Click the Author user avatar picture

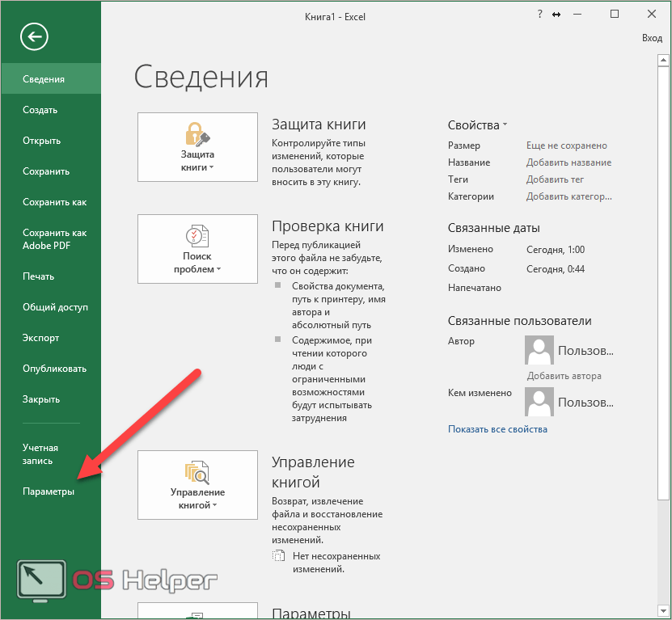[539, 352]
